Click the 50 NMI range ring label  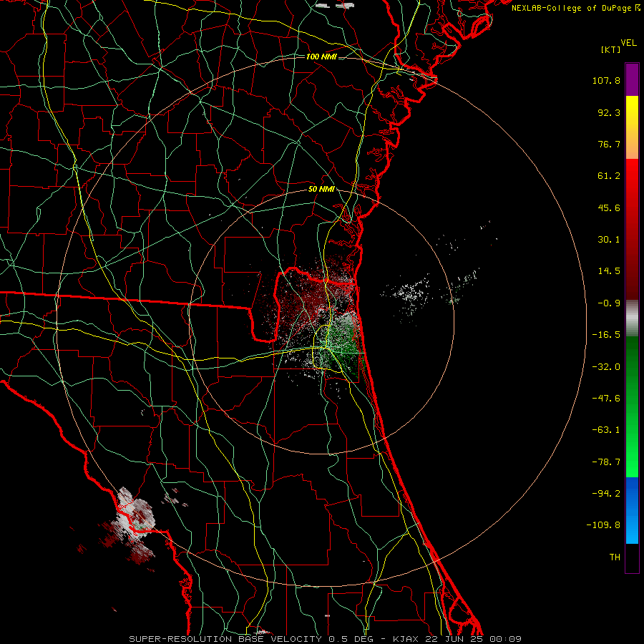tap(321, 190)
